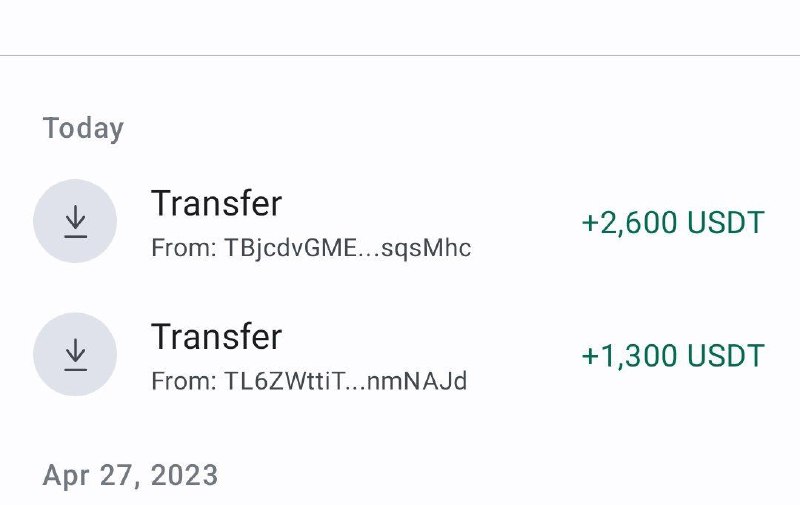Click sender address TL6ZWttiT...nmNAJd
The width and height of the screenshot is (800, 505).
click(345, 381)
